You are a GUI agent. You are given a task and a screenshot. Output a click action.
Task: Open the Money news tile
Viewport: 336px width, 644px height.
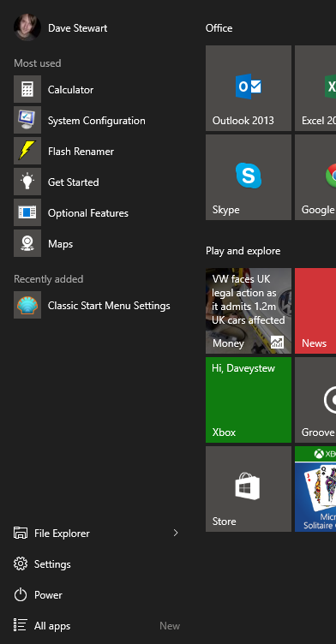pyautogui.click(x=249, y=311)
